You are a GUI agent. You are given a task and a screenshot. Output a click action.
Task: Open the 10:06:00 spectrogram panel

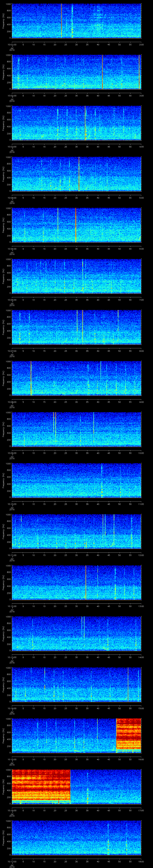(x=76, y=276)
